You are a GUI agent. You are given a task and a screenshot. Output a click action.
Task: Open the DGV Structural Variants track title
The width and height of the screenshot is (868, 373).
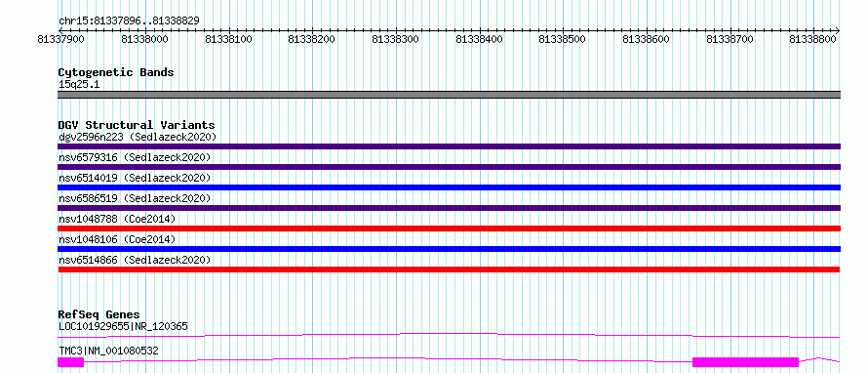click(x=137, y=125)
